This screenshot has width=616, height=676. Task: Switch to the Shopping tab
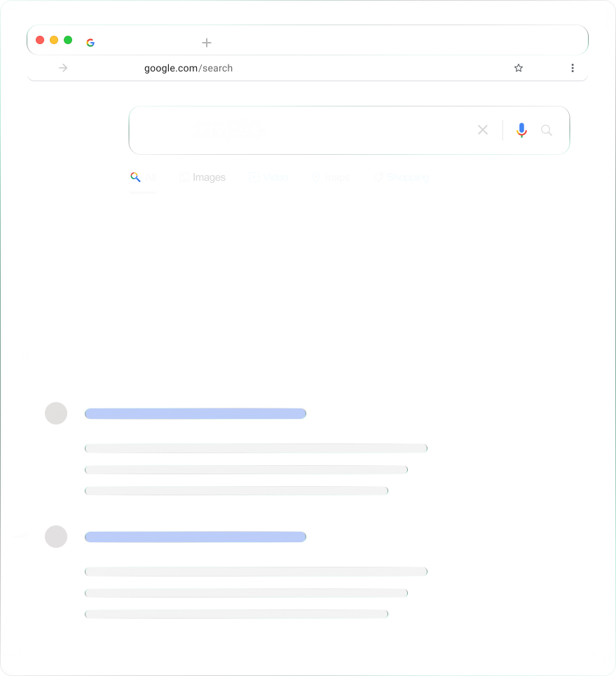pos(401,177)
